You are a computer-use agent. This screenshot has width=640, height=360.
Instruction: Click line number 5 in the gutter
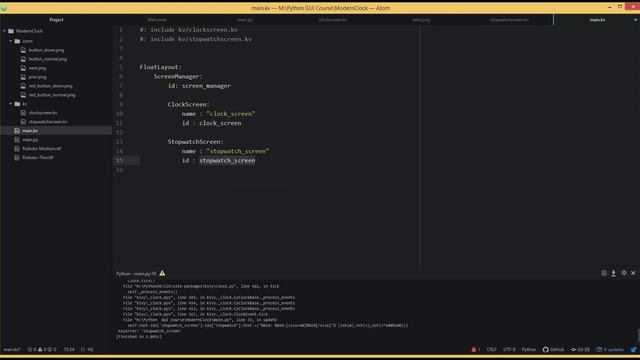[121, 67]
